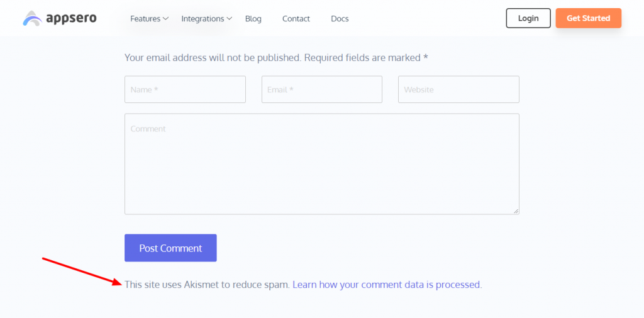The image size is (644, 318).
Task: Go to the Blog page
Action: pyautogui.click(x=253, y=18)
